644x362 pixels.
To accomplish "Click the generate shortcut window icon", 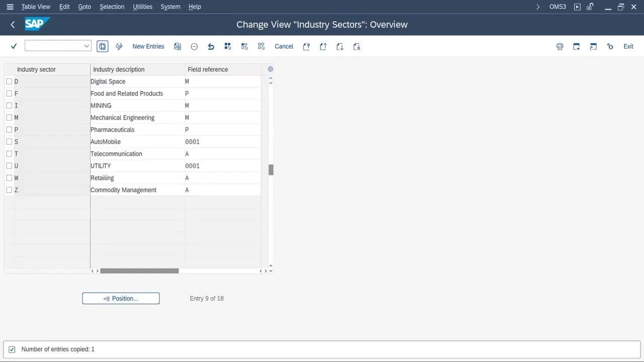I will click(x=593, y=46).
